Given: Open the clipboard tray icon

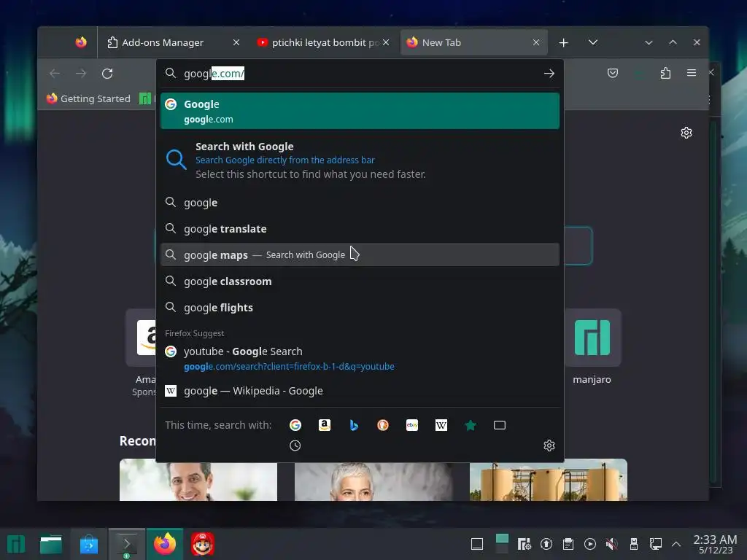Looking at the screenshot, I should 568,544.
